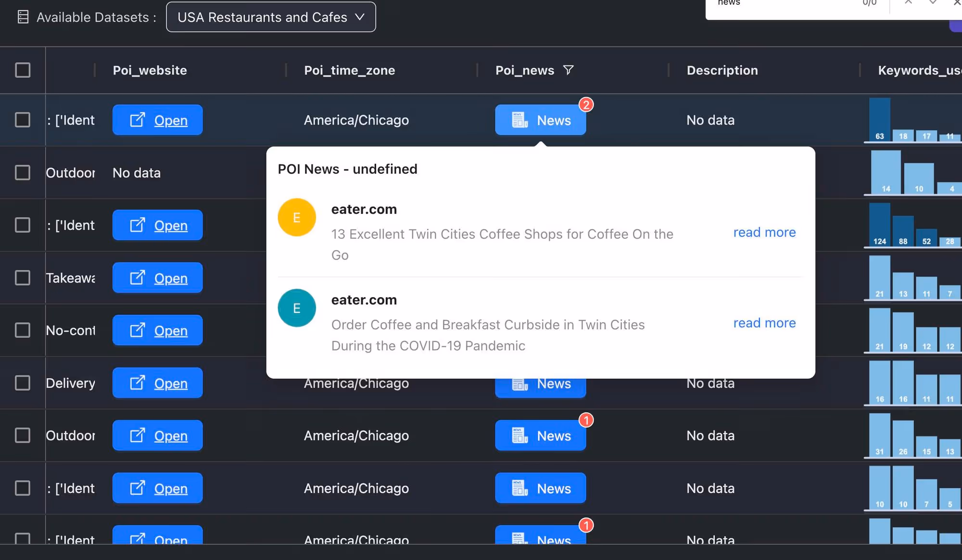Viewport: 962px width, 560px height.
Task: Click the Poi_news column header label
Action: 525,70
